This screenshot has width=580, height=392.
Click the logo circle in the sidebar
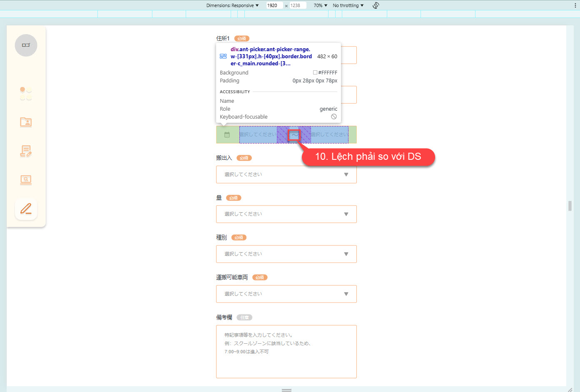coord(26,45)
